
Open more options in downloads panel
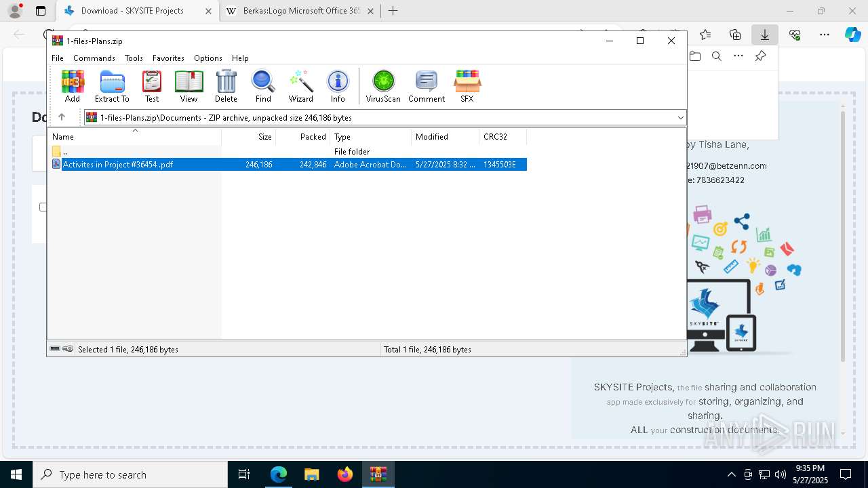(738, 56)
